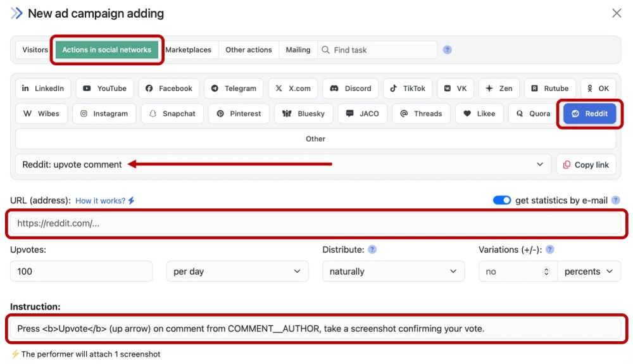Screen dimensions: 633x364
Task: Select the Threads network button
Action: pos(421,114)
